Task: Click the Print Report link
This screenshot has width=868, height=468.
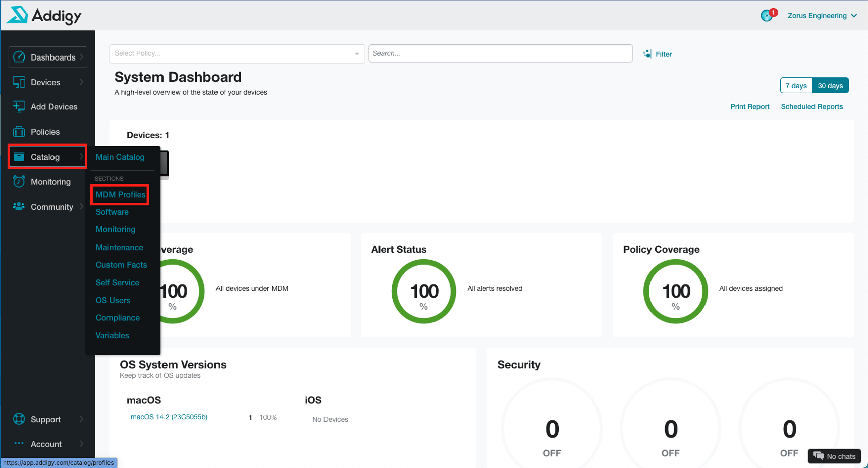Action: tap(750, 106)
